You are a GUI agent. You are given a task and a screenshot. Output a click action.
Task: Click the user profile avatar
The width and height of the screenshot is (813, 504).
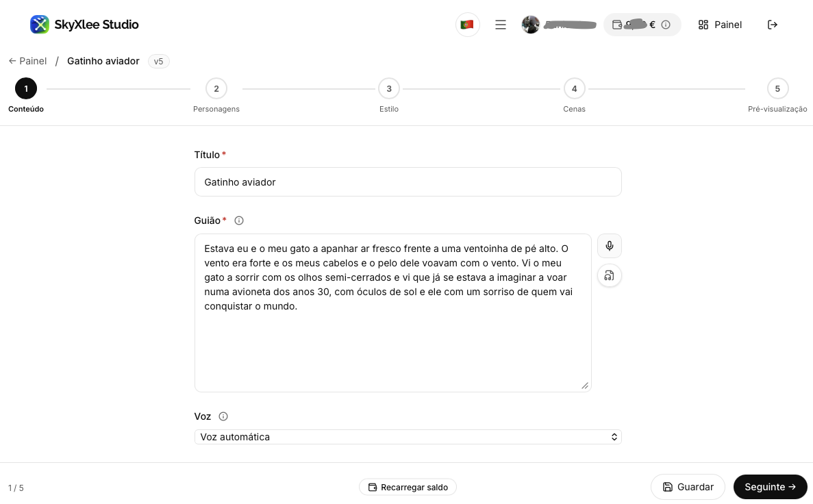(x=530, y=25)
